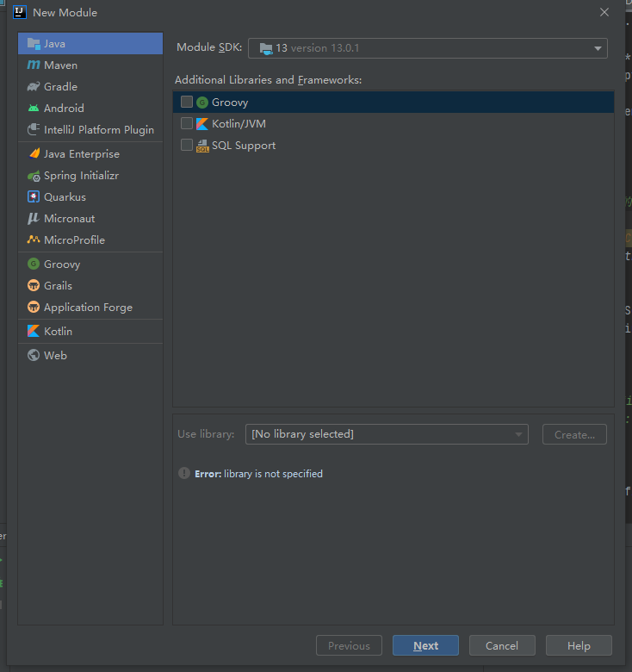Select the Web module type label
The height and width of the screenshot is (672, 632).
56,355
